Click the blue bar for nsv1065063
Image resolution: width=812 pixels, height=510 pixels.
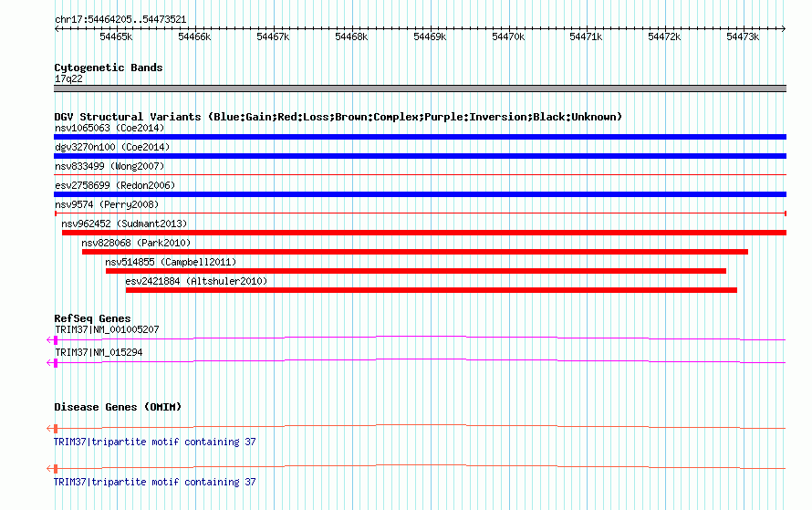coord(420,137)
